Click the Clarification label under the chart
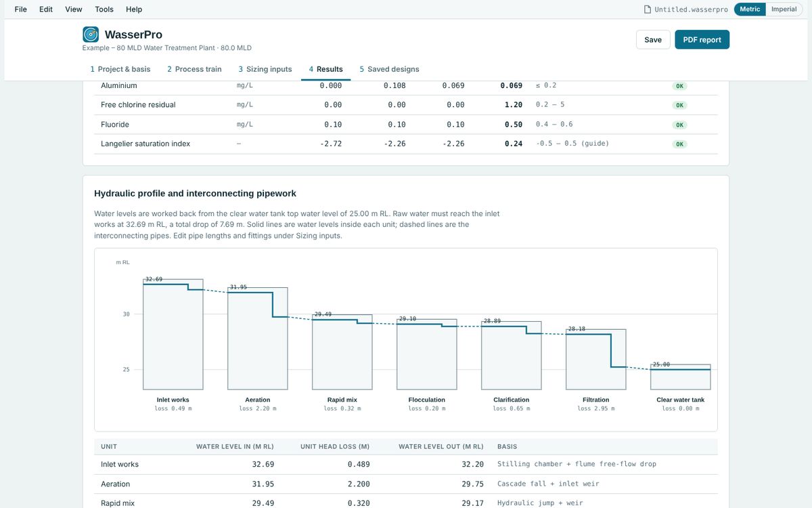The height and width of the screenshot is (508, 812). tap(511, 400)
